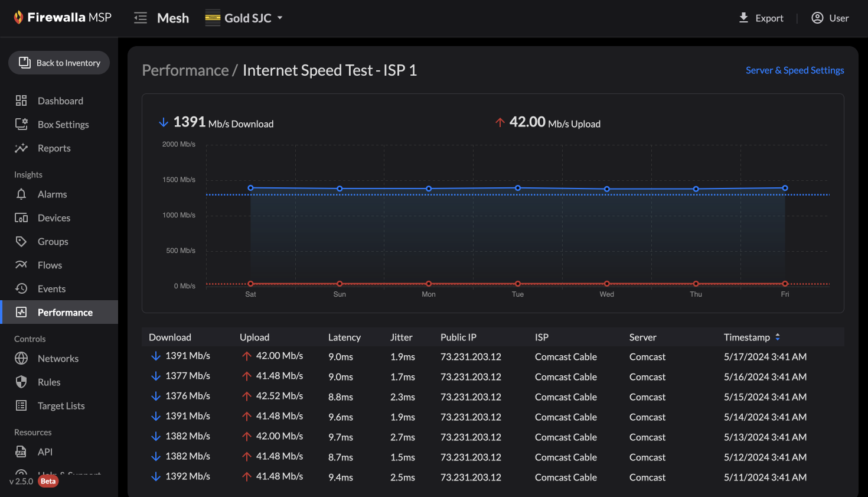Sort table by Timestamp arrows
This screenshot has width=868, height=497.
778,337
